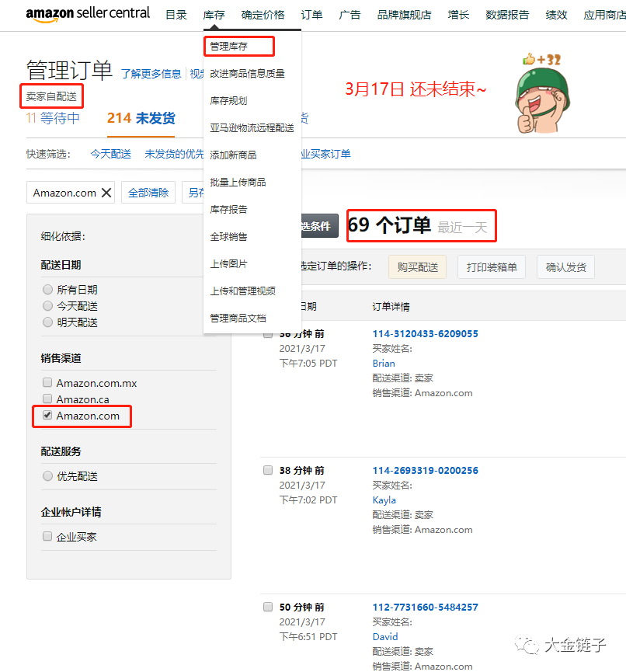The image size is (626, 672).
Task: Apply the 今天配送 quick filter link
Action: coord(110,154)
